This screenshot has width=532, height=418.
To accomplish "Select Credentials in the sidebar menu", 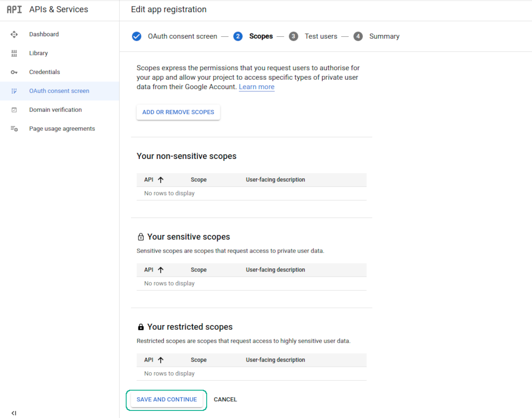I will point(45,72).
